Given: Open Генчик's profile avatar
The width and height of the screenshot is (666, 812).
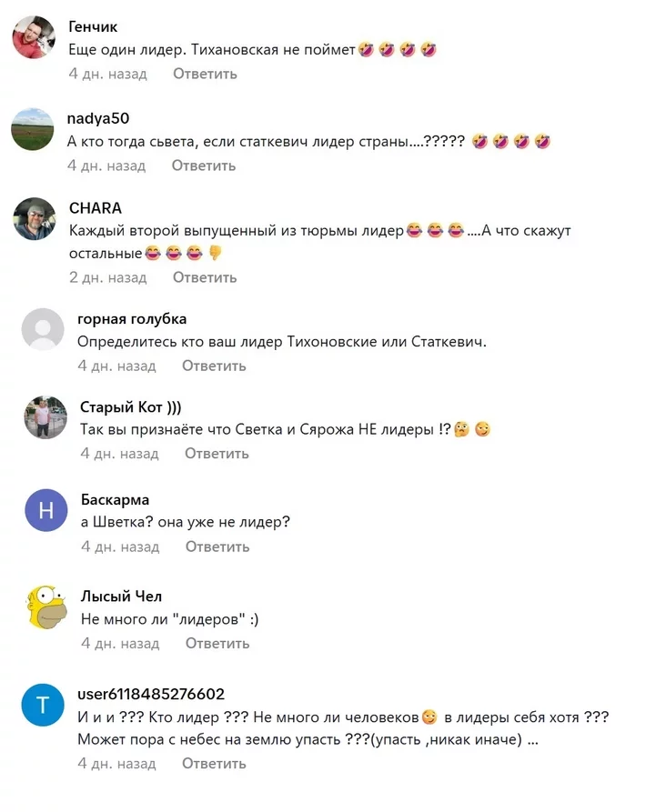Looking at the screenshot, I should click(34, 36).
